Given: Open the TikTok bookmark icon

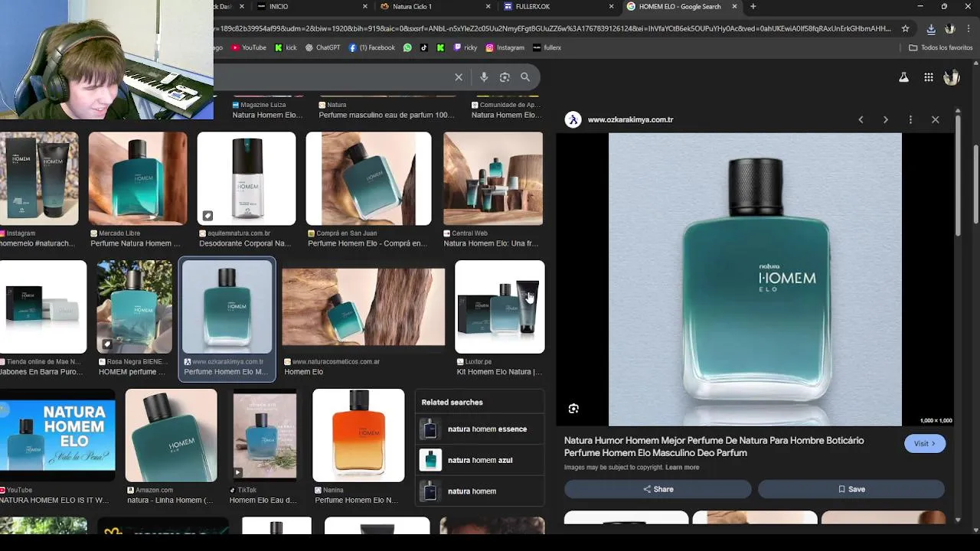Looking at the screenshot, I should (423, 47).
